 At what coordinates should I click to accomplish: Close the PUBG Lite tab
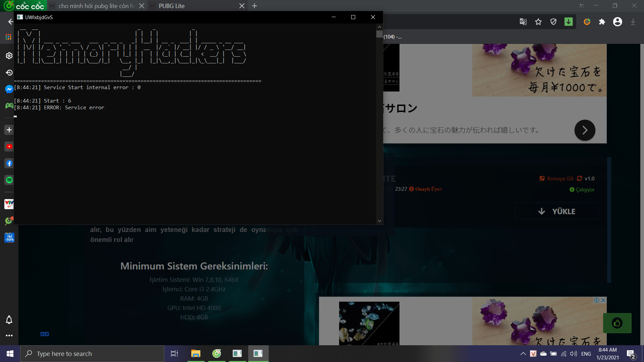click(x=242, y=6)
